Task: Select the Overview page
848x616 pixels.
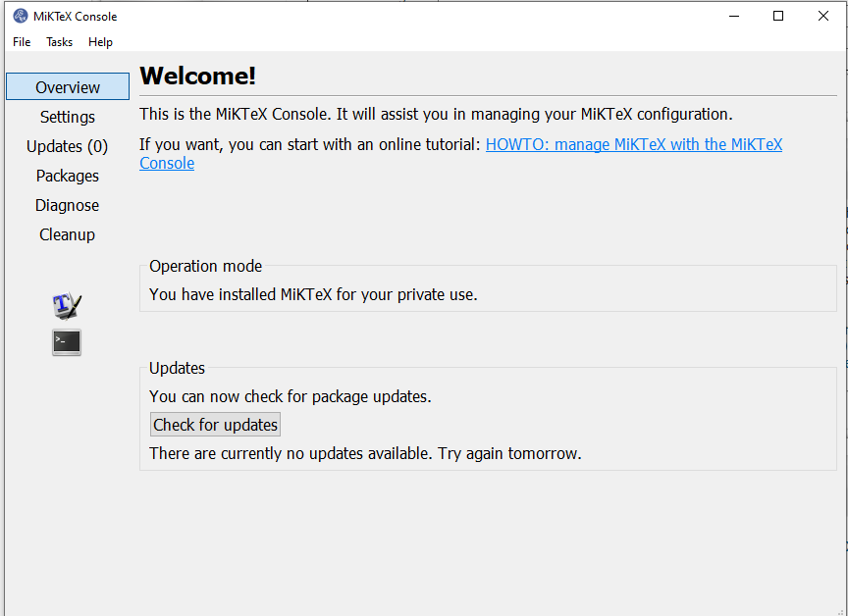Action: 68,87
